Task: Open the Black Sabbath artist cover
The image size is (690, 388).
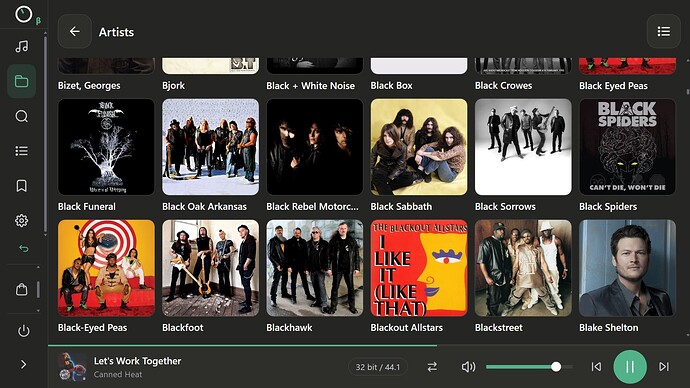Action: [419, 147]
